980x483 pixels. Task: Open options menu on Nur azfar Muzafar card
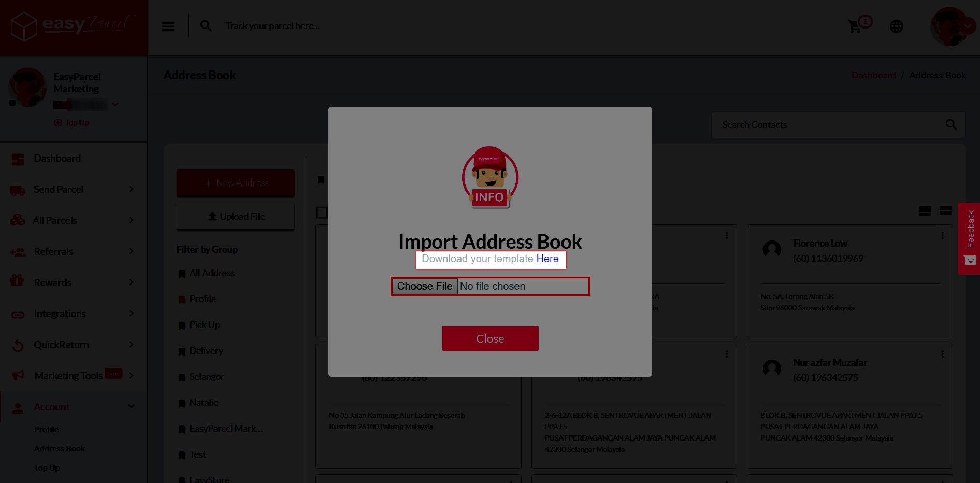[942, 354]
